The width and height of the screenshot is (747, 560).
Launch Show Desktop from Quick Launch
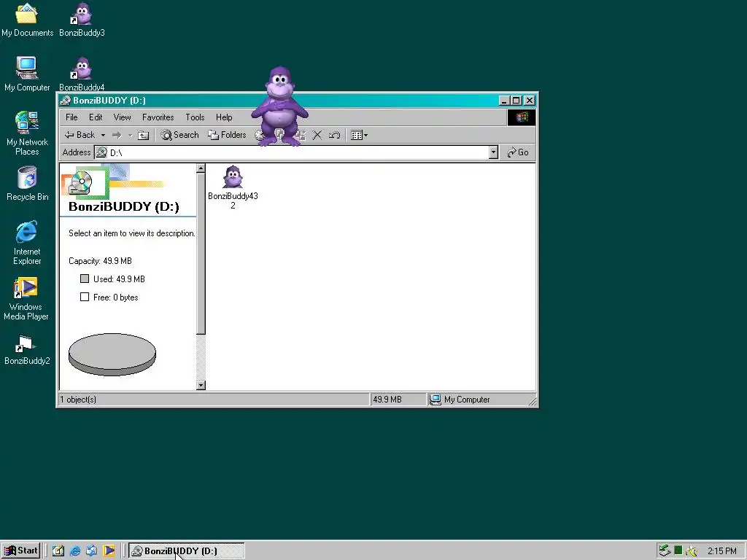pos(58,551)
